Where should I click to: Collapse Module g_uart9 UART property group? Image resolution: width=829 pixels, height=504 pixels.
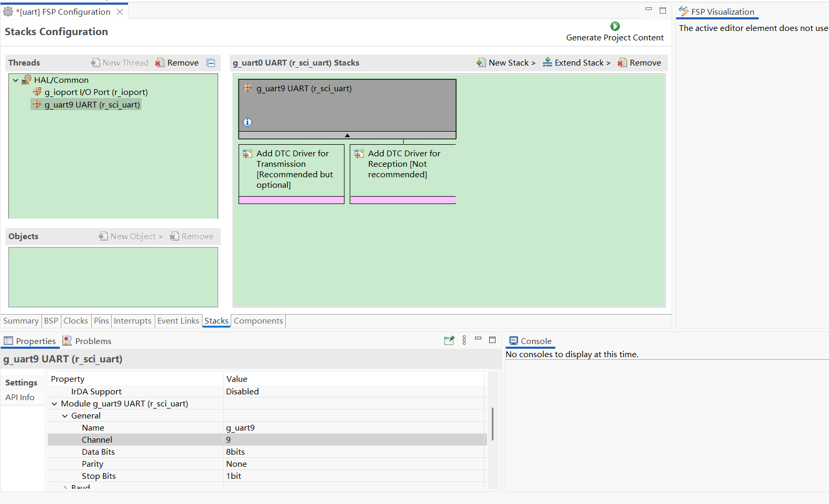click(x=55, y=404)
